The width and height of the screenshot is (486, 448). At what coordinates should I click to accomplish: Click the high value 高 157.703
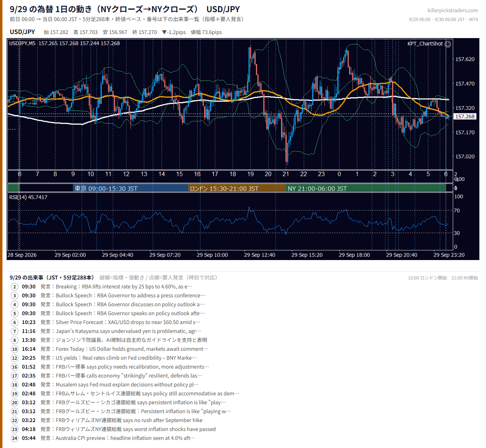(85, 32)
